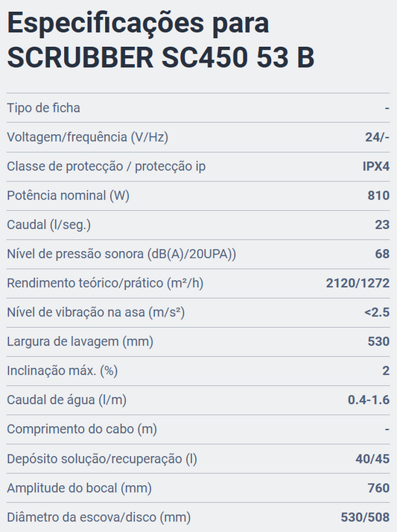Click the Amplitude do bocal (mm) label
This screenshot has width=397, height=532.
point(80,488)
